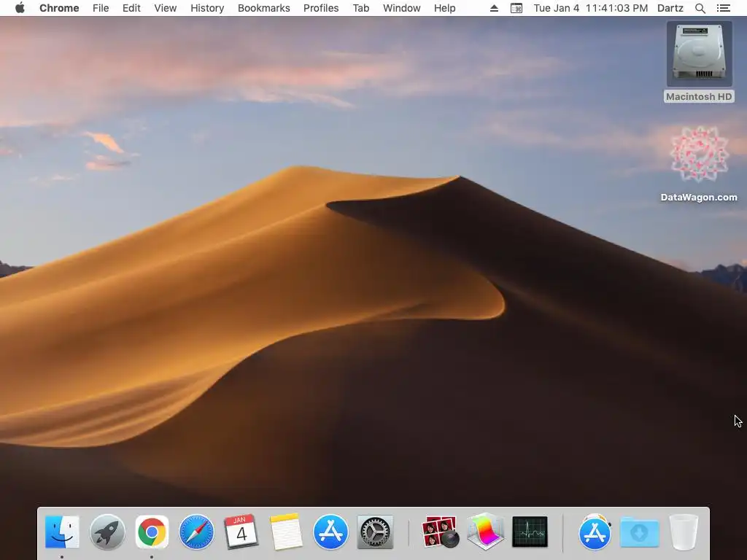Open the Dartz user menu
Screen dimensions: 747x560
coord(670,8)
